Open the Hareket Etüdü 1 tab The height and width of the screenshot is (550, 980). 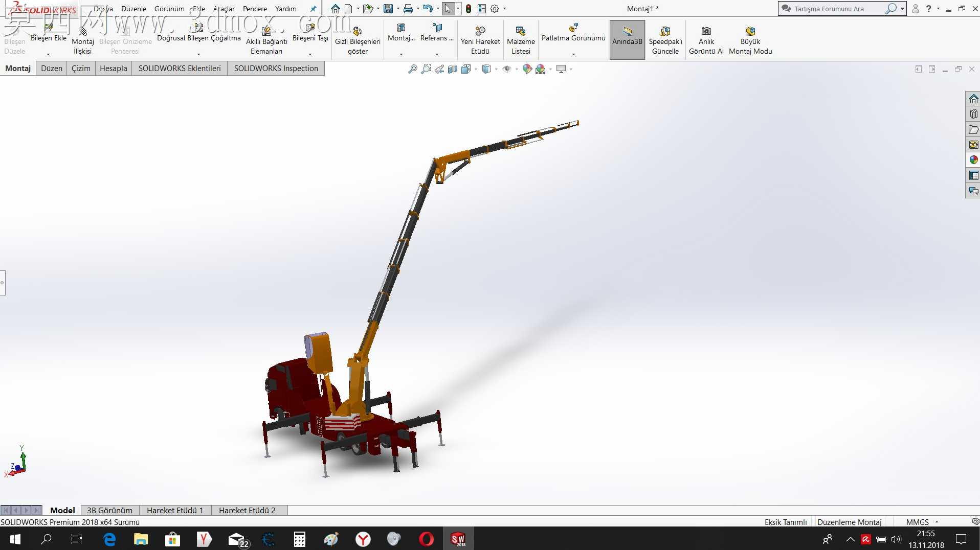[x=175, y=510]
